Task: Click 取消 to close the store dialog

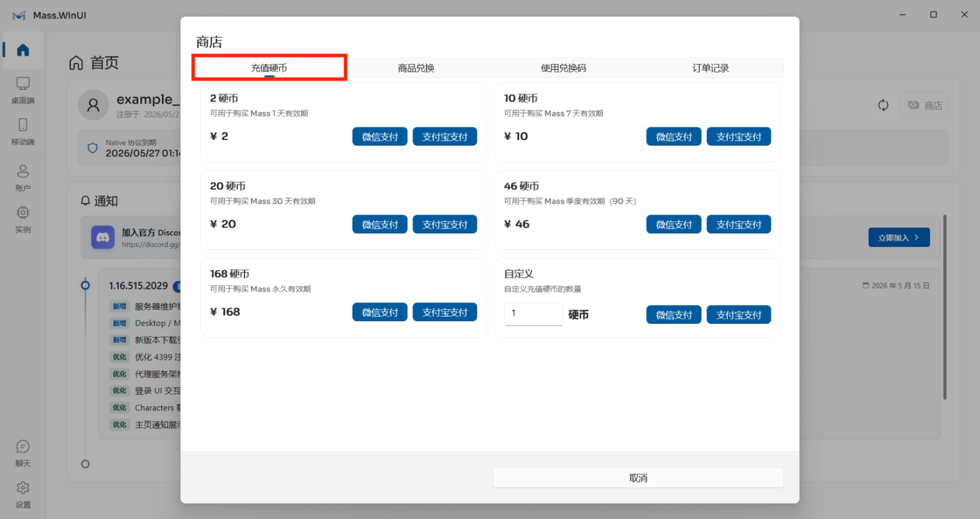Action: pyautogui.click(x=638, y=478)
